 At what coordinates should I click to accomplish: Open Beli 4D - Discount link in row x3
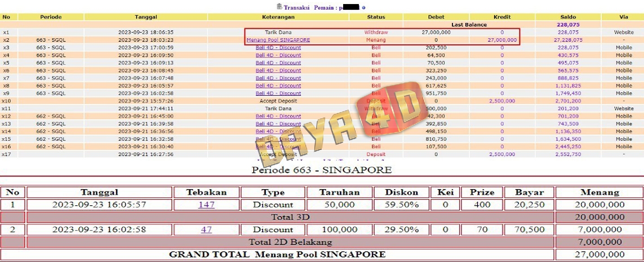278,48
